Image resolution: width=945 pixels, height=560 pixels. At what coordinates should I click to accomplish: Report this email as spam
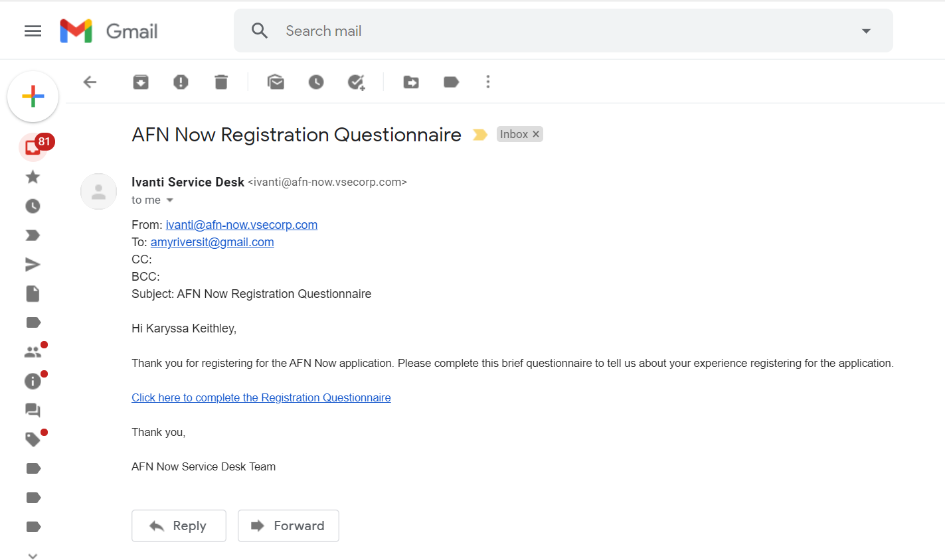click(x=181, y=82)
